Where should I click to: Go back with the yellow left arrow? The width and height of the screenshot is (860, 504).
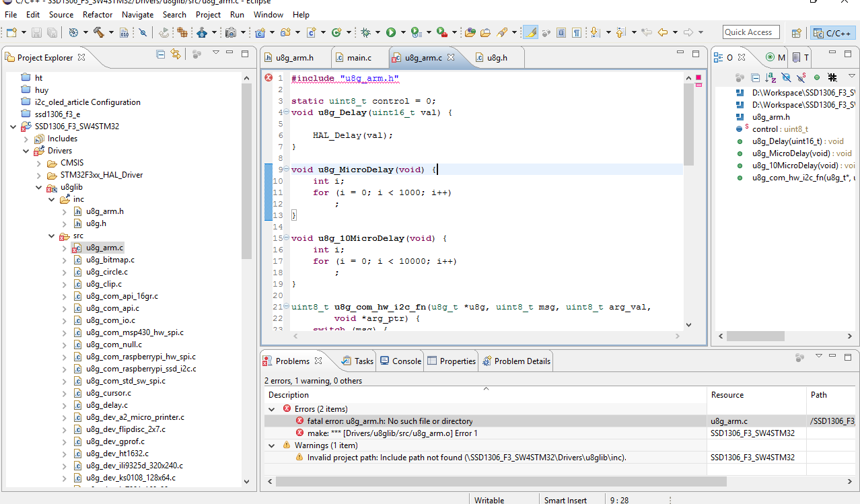(x=662, y=32)
